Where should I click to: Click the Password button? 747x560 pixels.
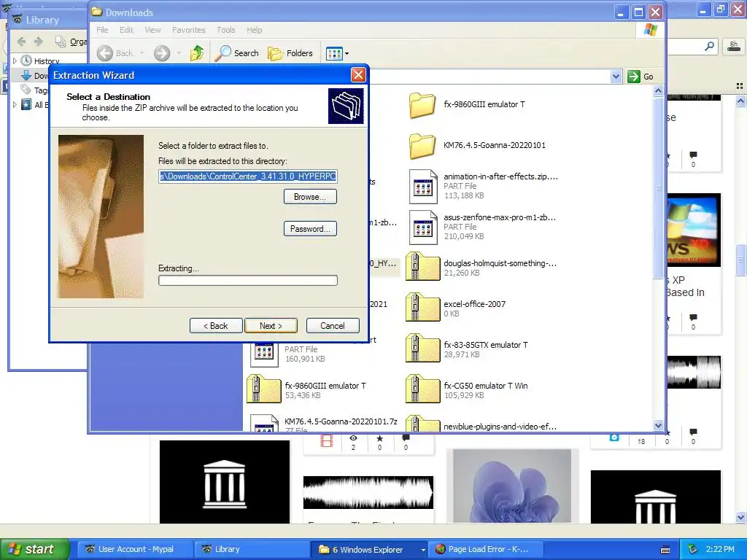click(310, 228)
